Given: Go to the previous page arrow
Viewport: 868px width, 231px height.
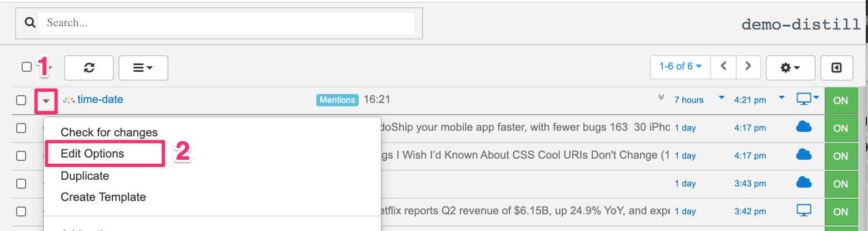Looking at the screenshot, I should tap(723, 66).
